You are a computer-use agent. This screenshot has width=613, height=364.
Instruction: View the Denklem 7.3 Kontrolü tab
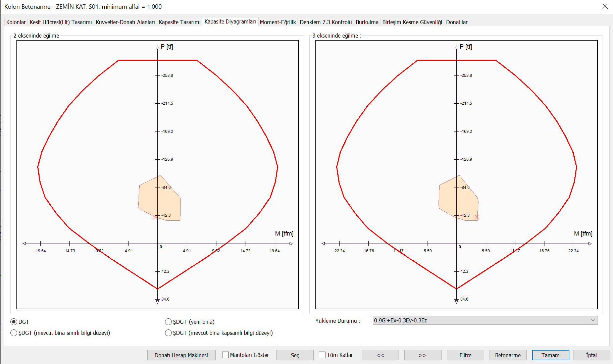325,22
